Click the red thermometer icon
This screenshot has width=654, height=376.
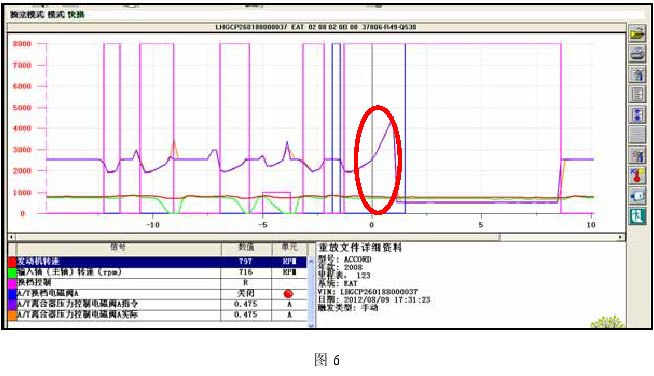pos(637,176)
